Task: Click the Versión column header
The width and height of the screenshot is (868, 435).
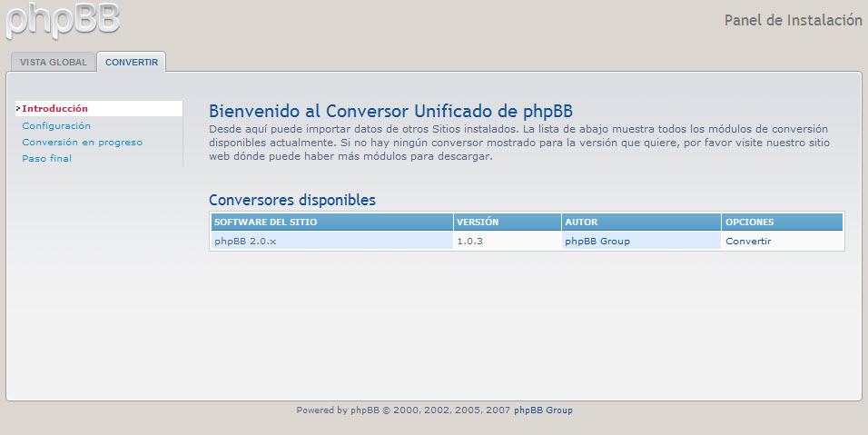Action: pos(478,222)
